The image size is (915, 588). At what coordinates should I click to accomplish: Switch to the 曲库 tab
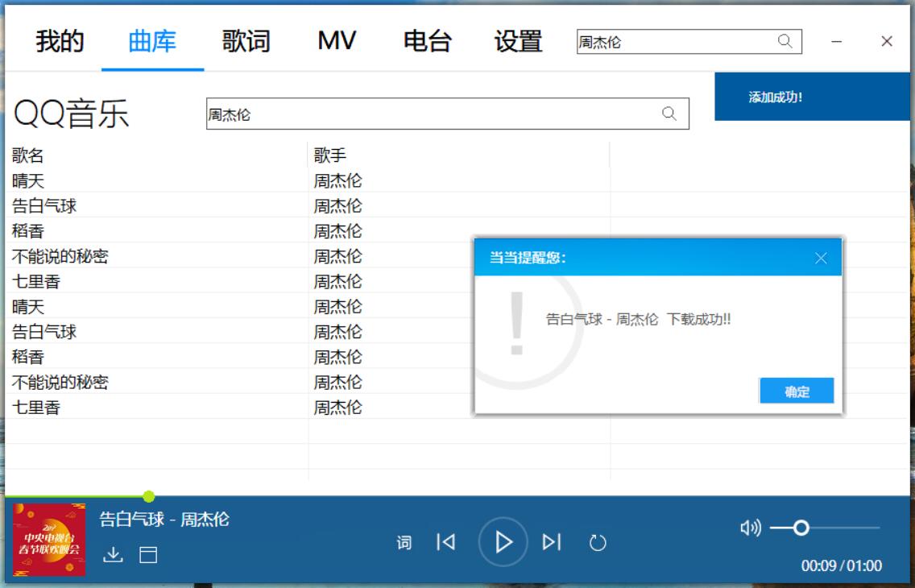point(152,41)
